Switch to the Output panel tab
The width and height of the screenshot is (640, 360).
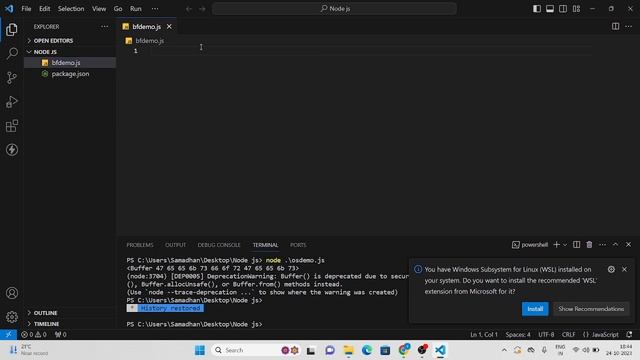tap(176, 245)
